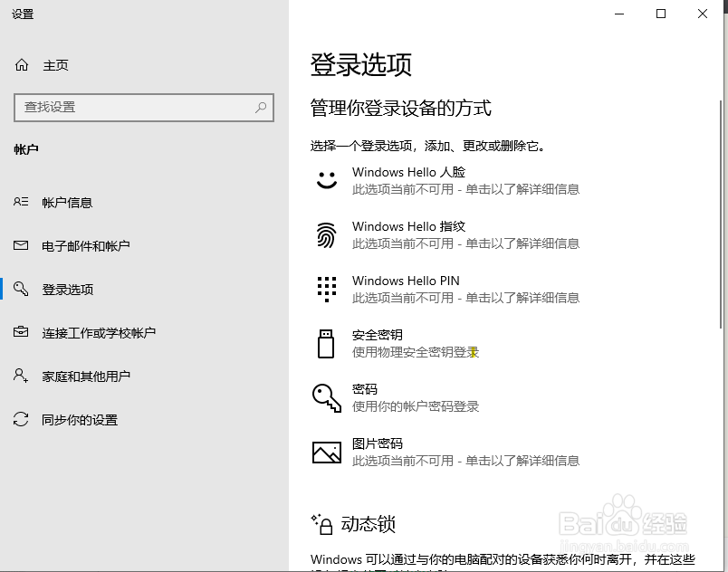Click the 图片密码 picture icon
728x572 pixels.
327,451
